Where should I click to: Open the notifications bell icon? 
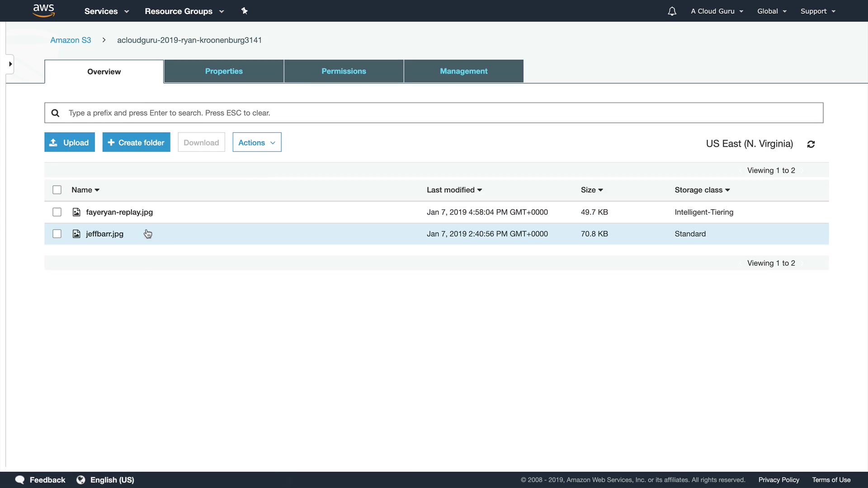(672, 11)
